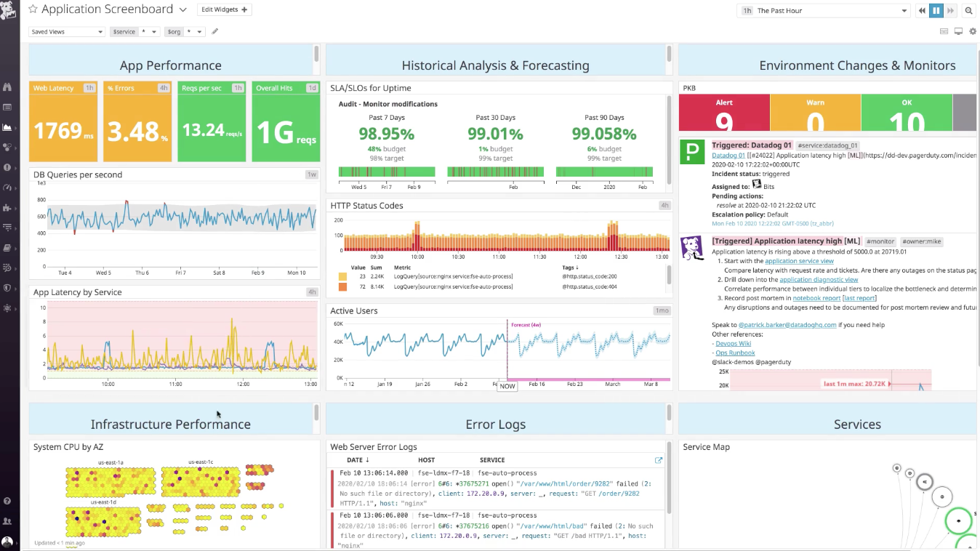Open the UX Monitoring icon in sidebar

(x=7, y=308)
